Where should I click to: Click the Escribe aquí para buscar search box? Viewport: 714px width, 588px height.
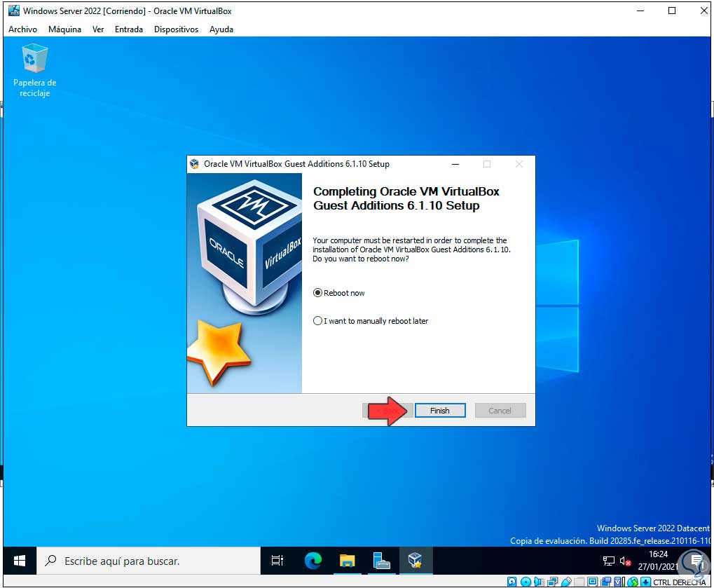pyautogui.click(x=149, y=561)
